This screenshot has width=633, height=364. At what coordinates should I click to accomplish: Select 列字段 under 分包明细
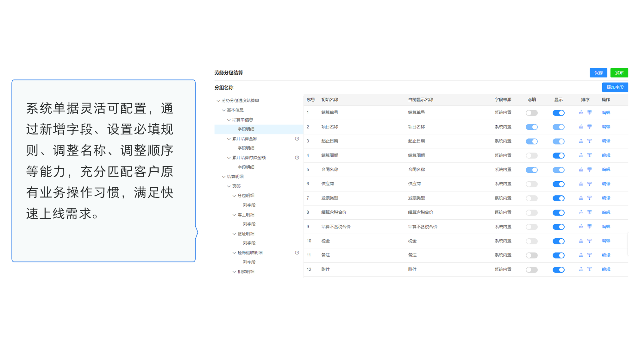click(249, 205)
